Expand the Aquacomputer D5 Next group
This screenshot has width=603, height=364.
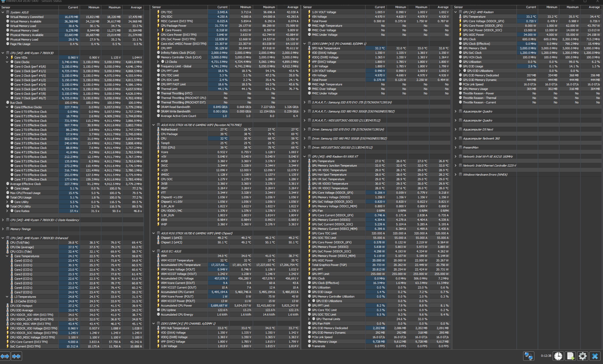point(456,130)
